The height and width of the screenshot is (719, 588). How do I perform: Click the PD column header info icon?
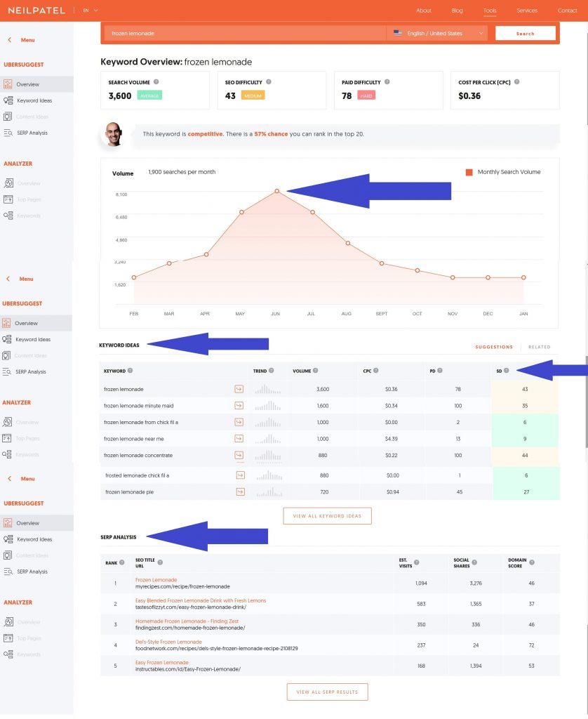tap(440, 371)
